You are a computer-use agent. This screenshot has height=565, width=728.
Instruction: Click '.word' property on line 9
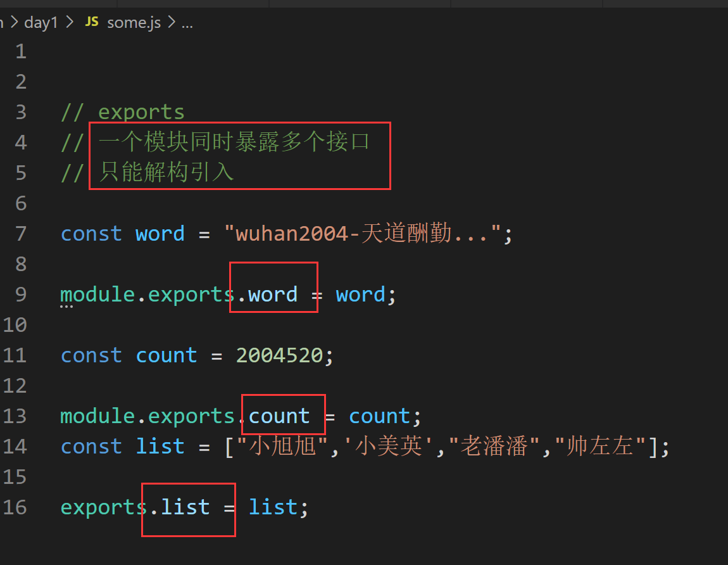267,294
